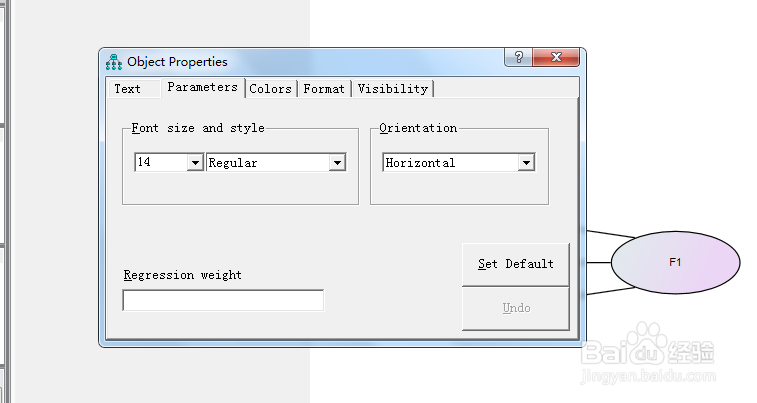Expand the font size dropdown arrow
This screenshot has height=403, width=757.
(195, 163)
